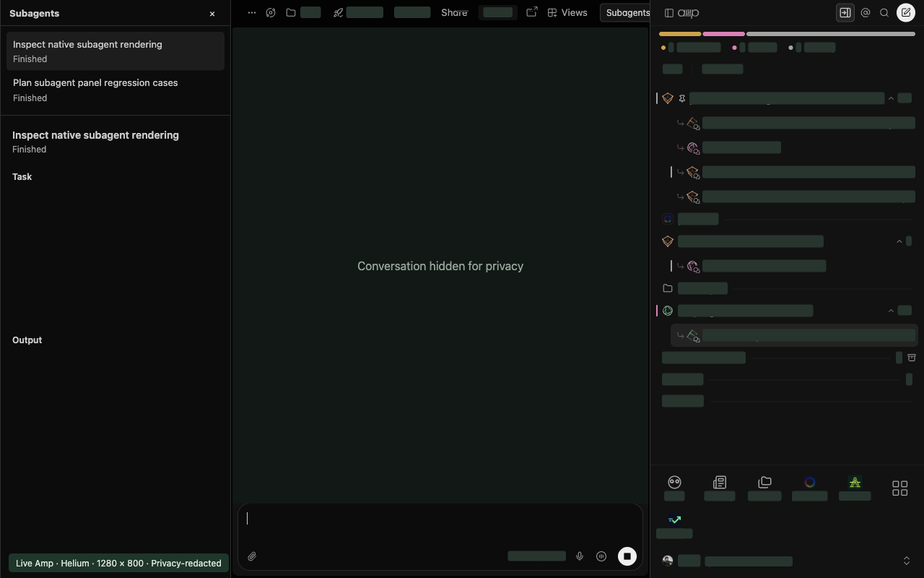Click the pin icon on the first thread

point(681,98)
